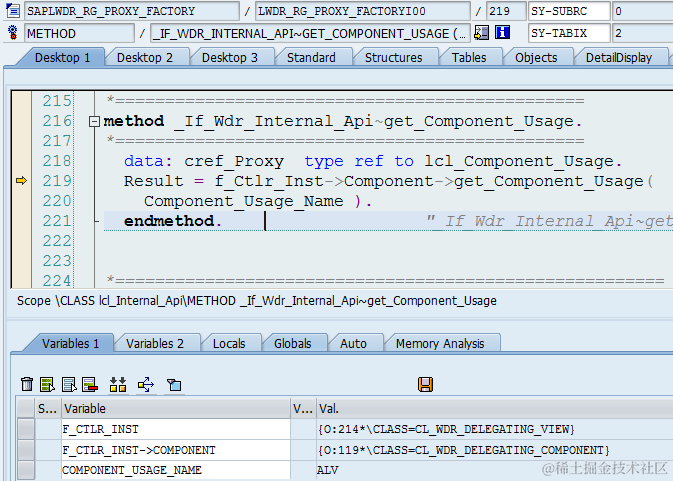Click line number 221 in editor
This screenshot has width=673, height=481.
(x=57, y=221)
